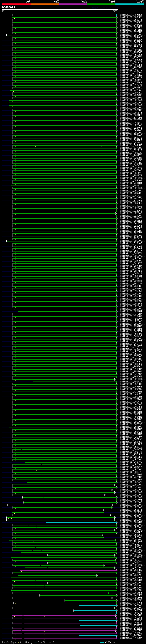
Task: Select the UniRef100_Q45FL8 label
Action: pyautogui.click(x=131, y=42)
